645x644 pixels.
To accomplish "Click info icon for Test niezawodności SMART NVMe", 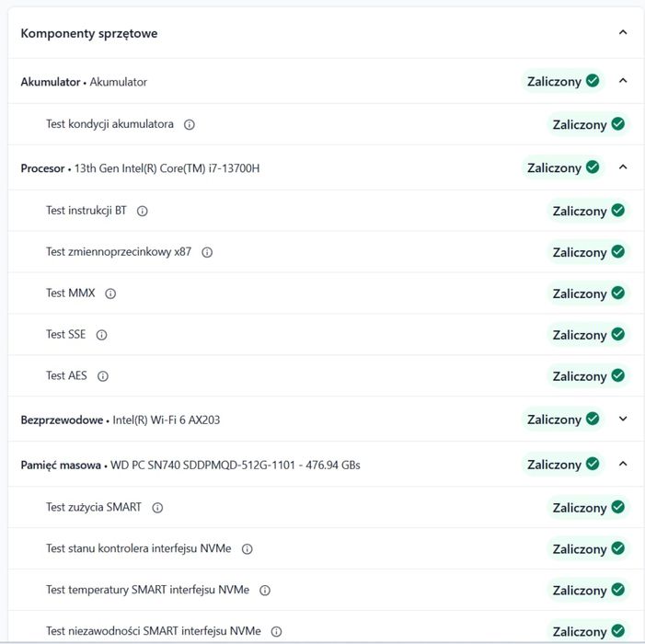I will point(276,632).
